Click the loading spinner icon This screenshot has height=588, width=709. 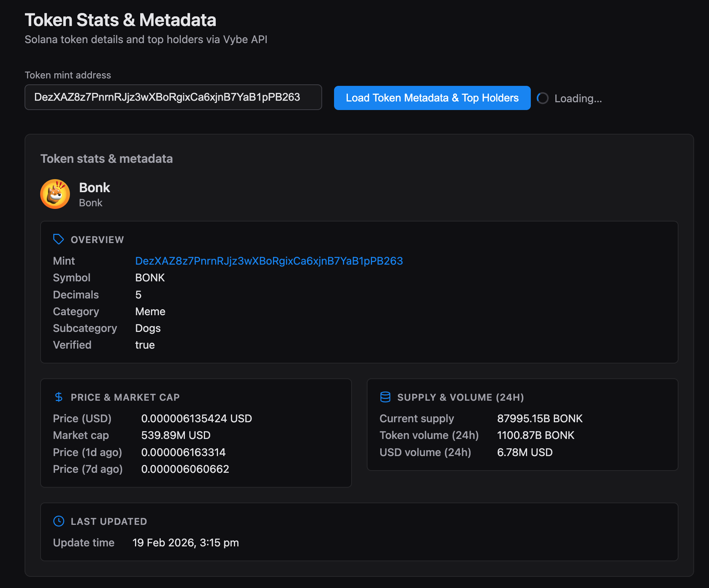pos(543,98)
